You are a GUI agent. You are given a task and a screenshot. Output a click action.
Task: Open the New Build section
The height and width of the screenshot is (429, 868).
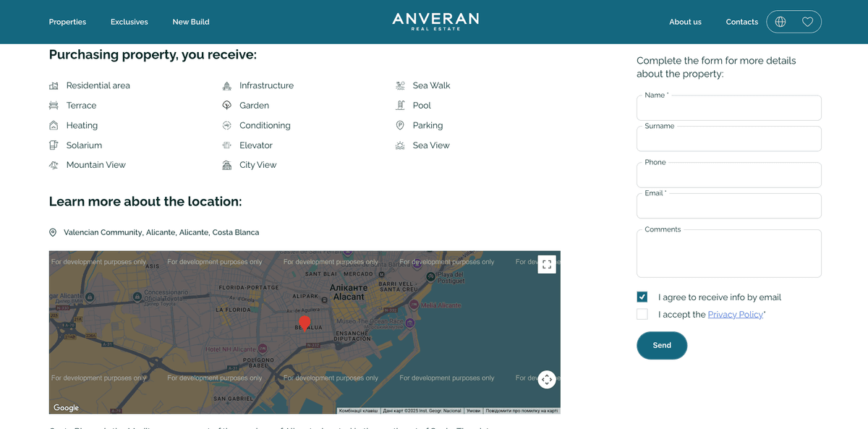pos(190,22)
